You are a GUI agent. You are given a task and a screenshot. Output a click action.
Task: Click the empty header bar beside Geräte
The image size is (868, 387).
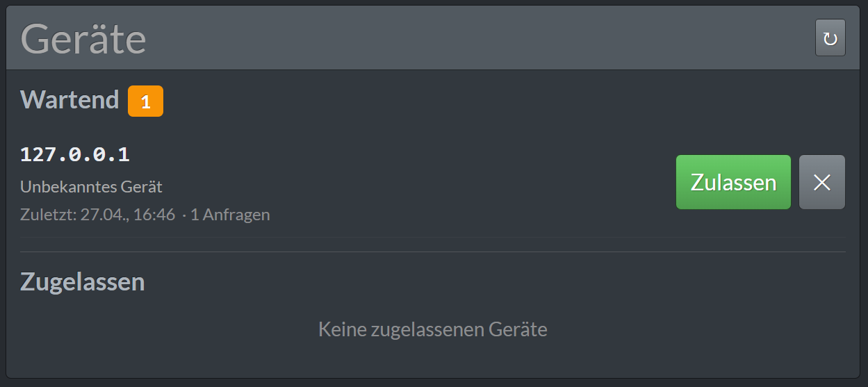pyautogui.click(x=480, y=38)
